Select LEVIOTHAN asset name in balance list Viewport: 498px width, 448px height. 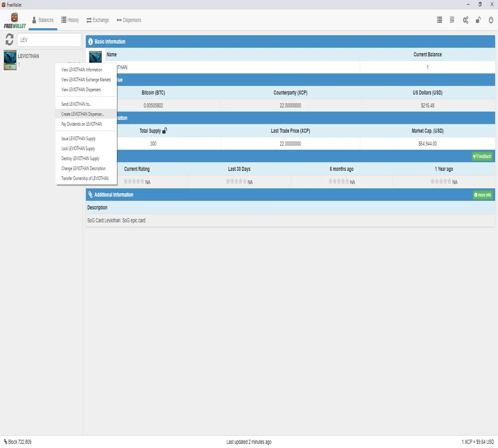[x=28, y=56]
